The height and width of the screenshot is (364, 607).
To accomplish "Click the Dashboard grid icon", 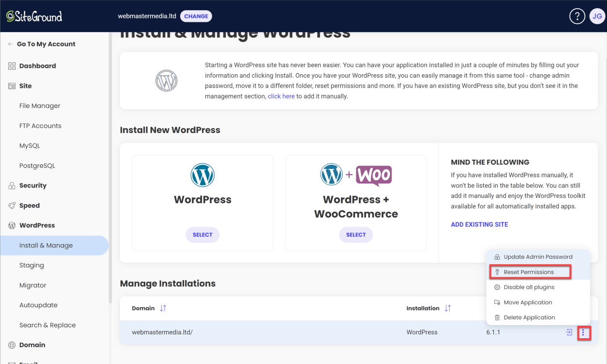I will point(12,66).
